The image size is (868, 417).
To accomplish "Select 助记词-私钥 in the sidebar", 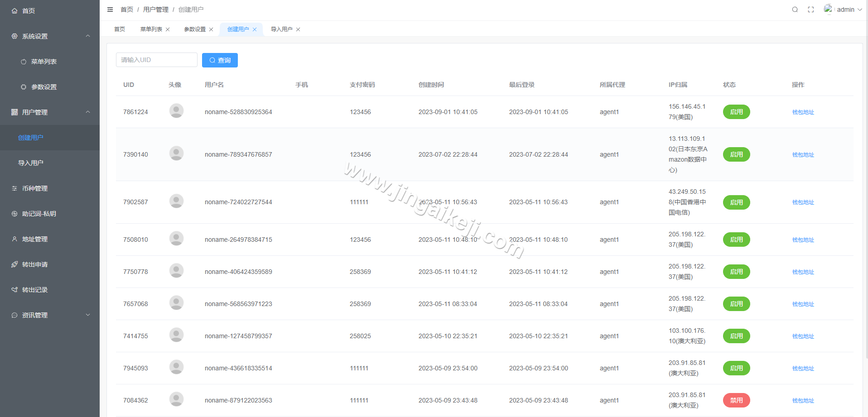I will [x=39, y=214].
